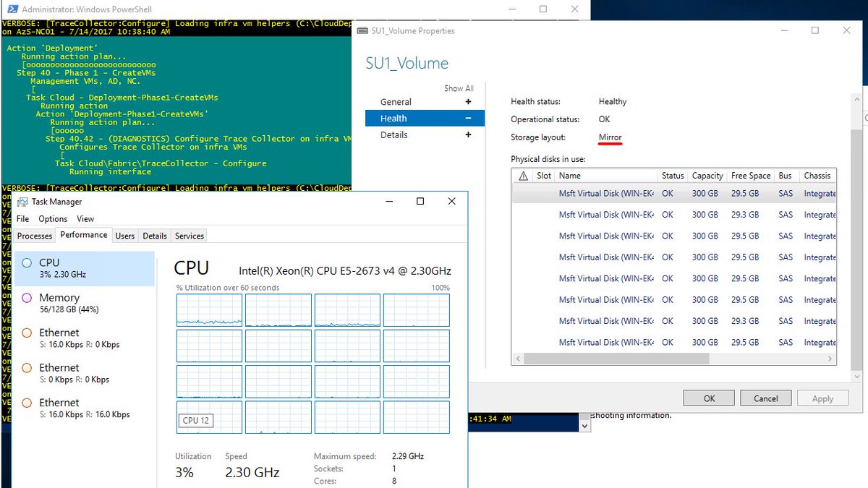
Task: Expand the General section in volume properties
Action: [x=468, y=102]
